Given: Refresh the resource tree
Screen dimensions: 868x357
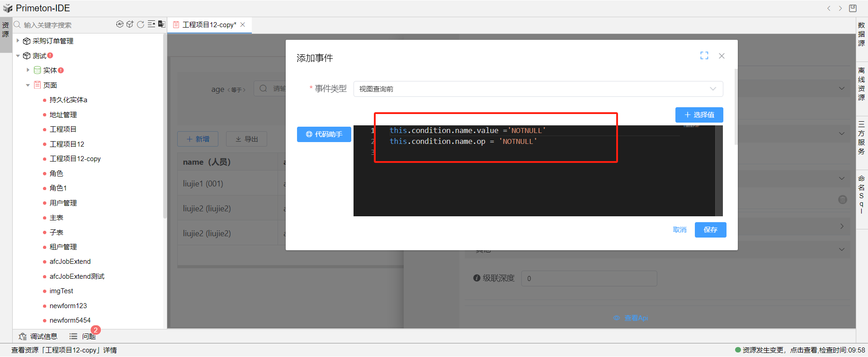Looking at the screenshot, I should point(141,24).
